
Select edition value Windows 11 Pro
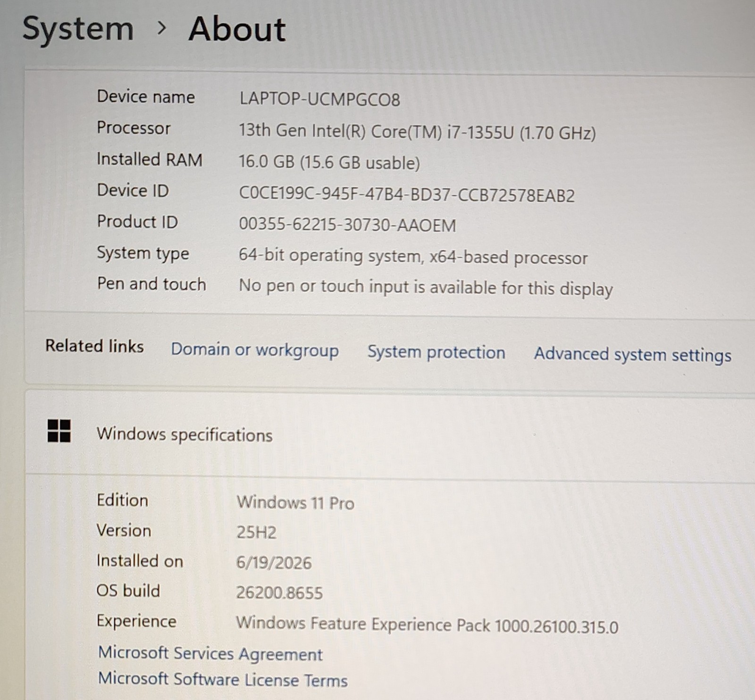[295, 503]
